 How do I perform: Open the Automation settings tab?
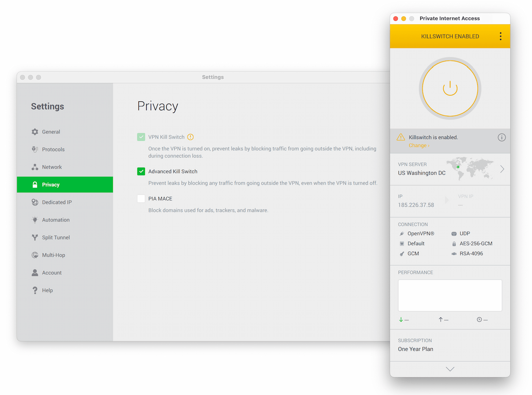[65, 220]
